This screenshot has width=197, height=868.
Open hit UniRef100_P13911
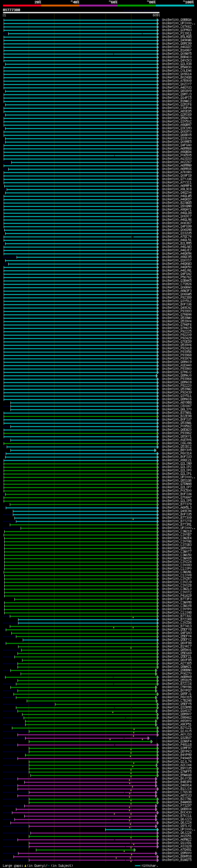(177, 33)
